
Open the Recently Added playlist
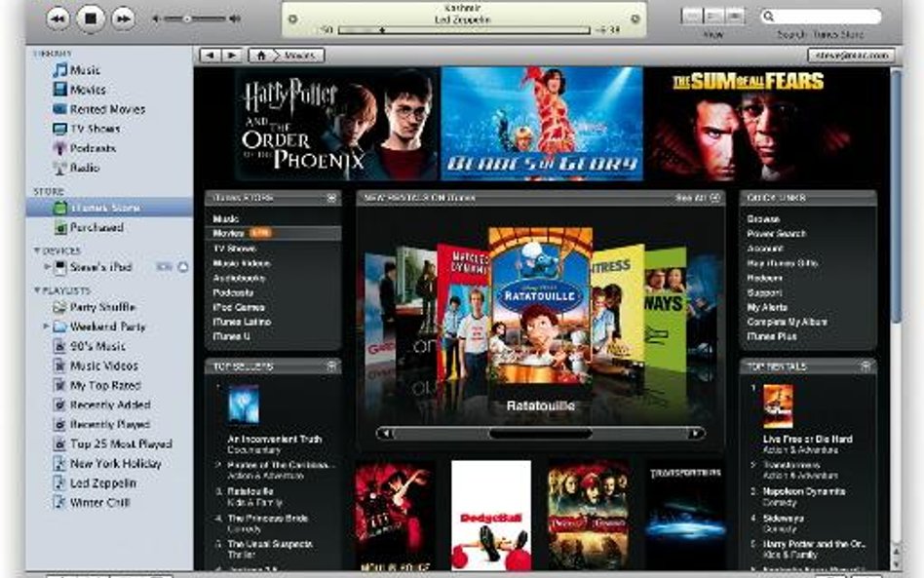(x=109, y=405)
